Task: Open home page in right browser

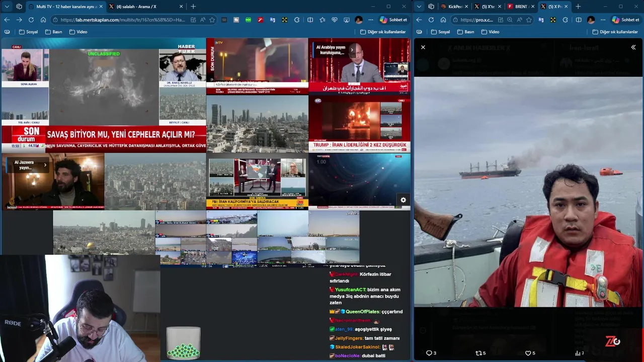Action: [x=443, y=20]
